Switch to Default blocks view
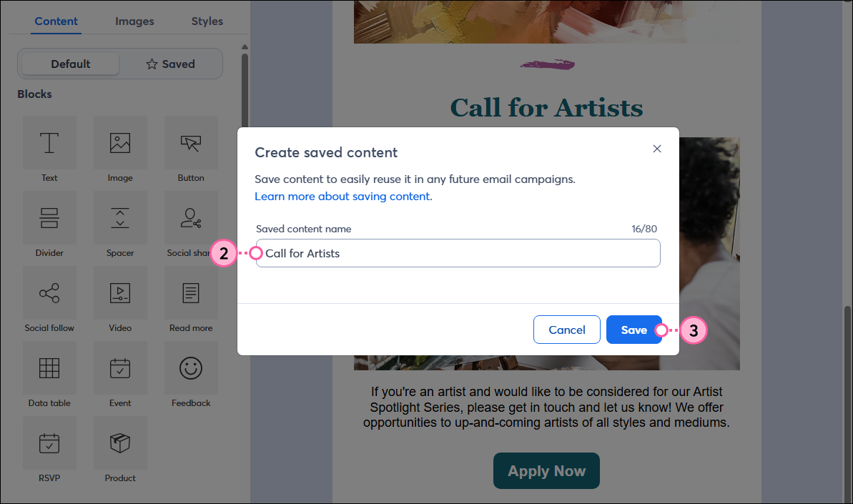Viewport: 853px width, 504px height. point(69,64)
